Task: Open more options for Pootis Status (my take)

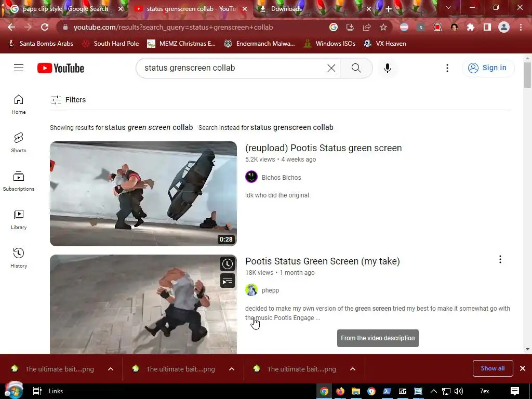Action: point(500,259)
